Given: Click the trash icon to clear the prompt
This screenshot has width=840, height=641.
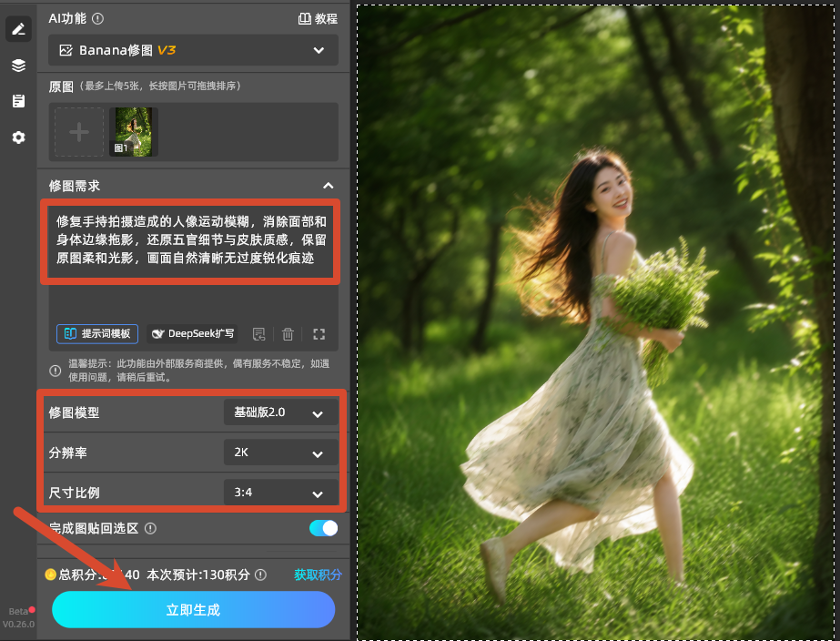Looking at the screenshot, I should [288, 334].
